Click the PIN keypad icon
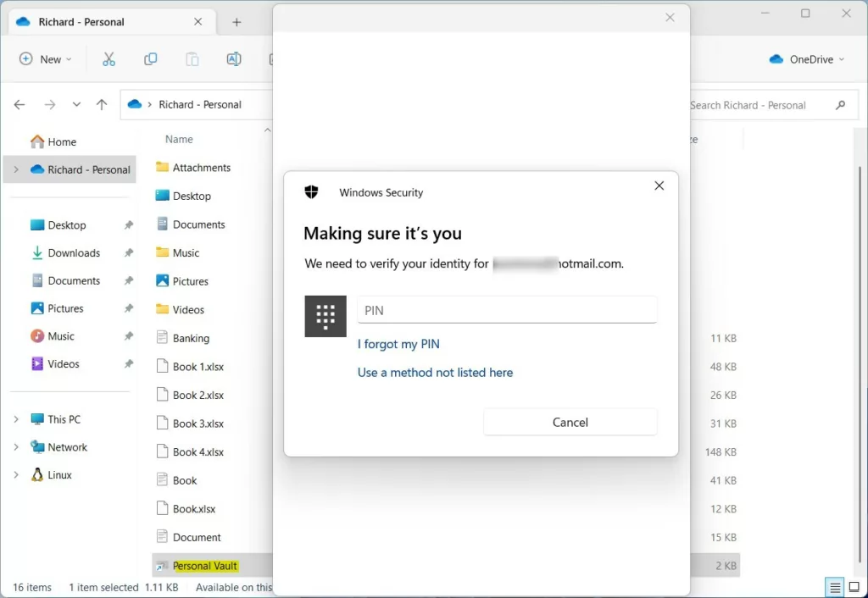The width and height of the screenshot is (868, 598). (x=325, y=317)
